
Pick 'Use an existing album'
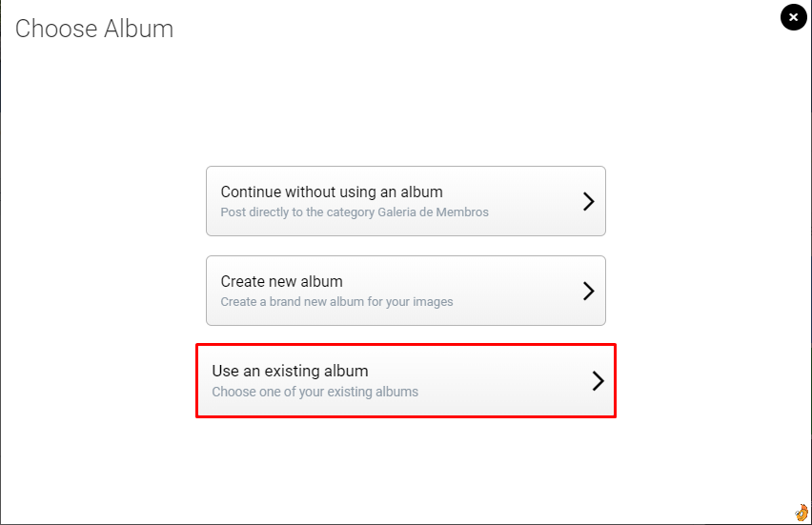pyautogui.click(x=406, y=380)
